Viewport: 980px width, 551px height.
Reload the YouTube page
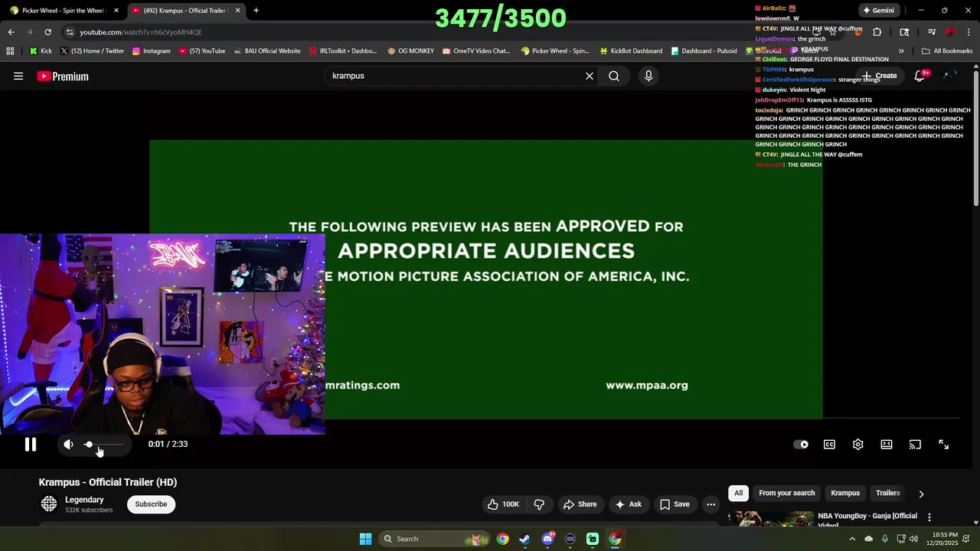pyautogui.click(x=47, y=32)
